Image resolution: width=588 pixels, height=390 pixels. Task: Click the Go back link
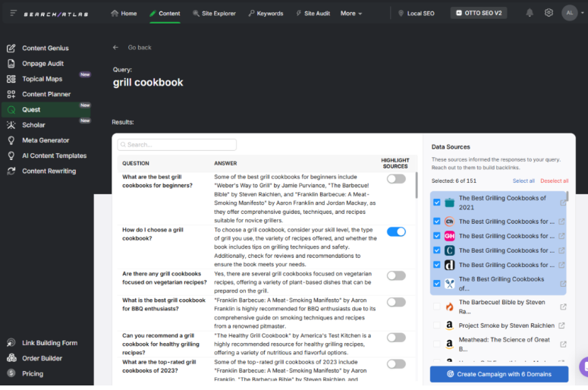[x=140, y=47]
